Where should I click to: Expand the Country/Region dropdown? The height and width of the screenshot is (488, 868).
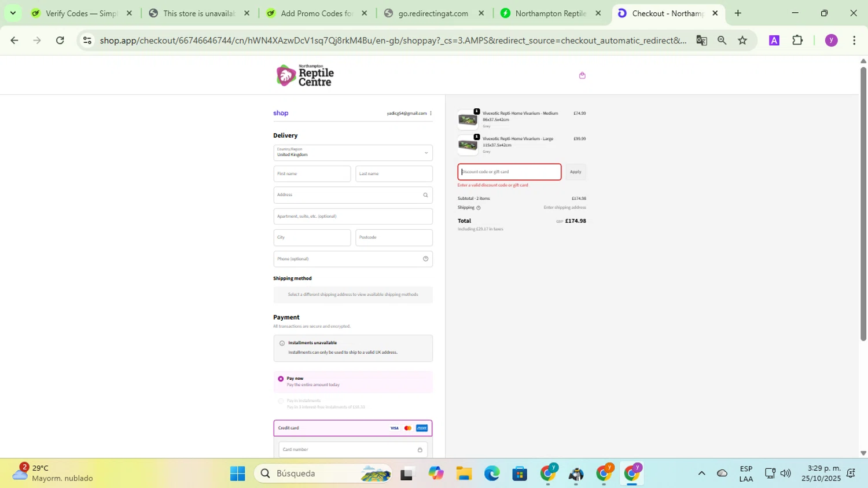tap(353, 153)
